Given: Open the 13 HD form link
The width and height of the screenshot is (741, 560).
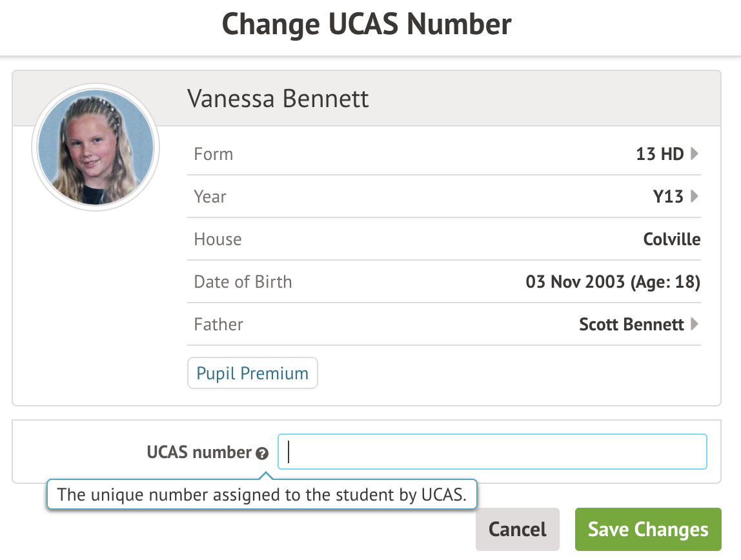Looking at the screenshot, I should tap(659, 154).
